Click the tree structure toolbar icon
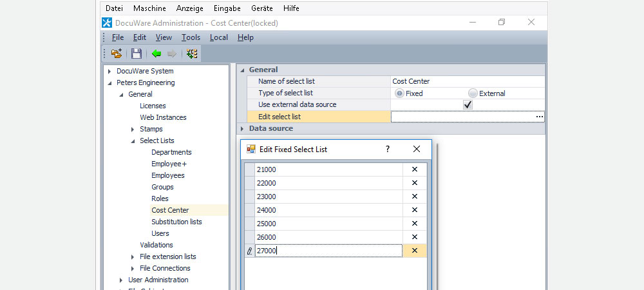Viewport: 644px width, 290px height. pos(192,53)
